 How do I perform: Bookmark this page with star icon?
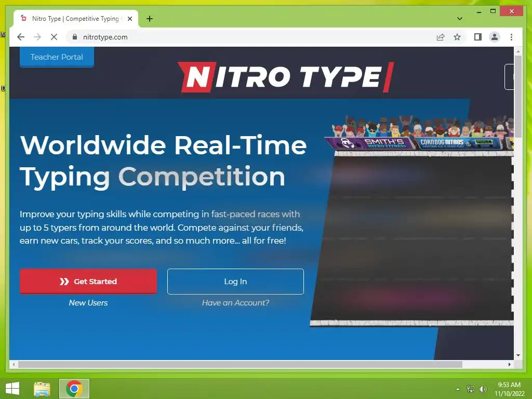pyautogui.click(x=457, y=37)
